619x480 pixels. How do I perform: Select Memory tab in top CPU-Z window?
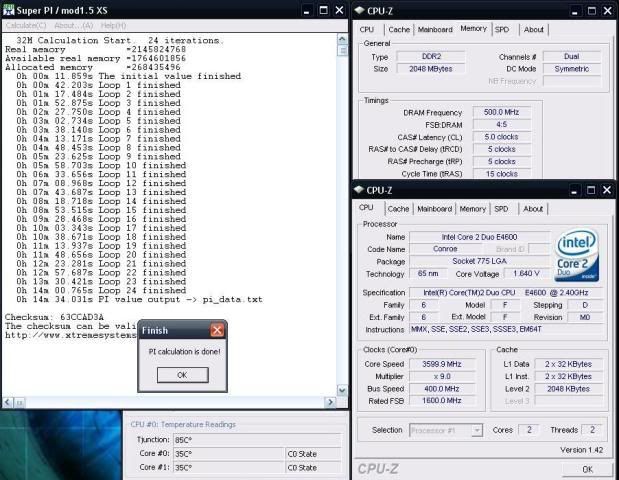(473, 29)
